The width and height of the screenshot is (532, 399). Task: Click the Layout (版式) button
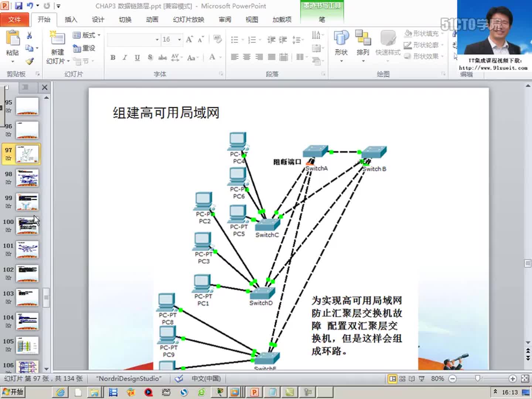tap(87, 35)
